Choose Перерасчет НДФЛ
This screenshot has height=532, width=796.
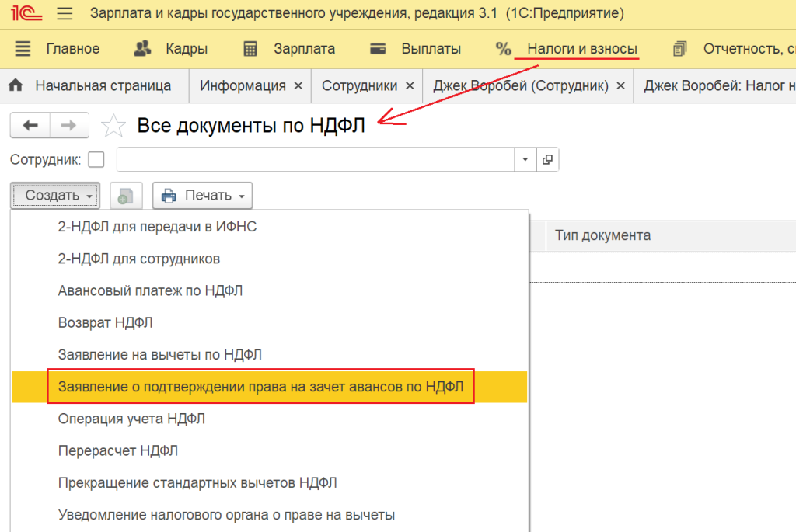(118, 450)
